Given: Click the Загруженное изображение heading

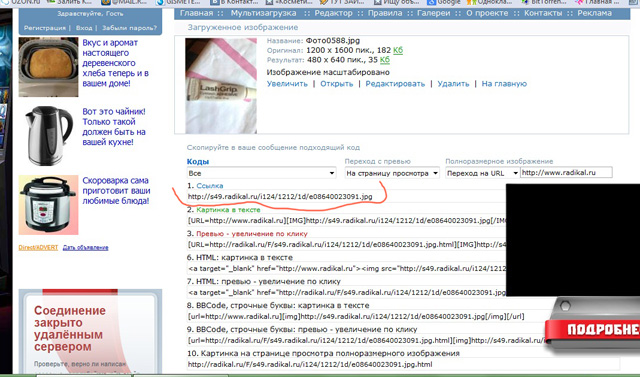Looking at the screenshot, I should pyautogui.click(x=242, y=27).
